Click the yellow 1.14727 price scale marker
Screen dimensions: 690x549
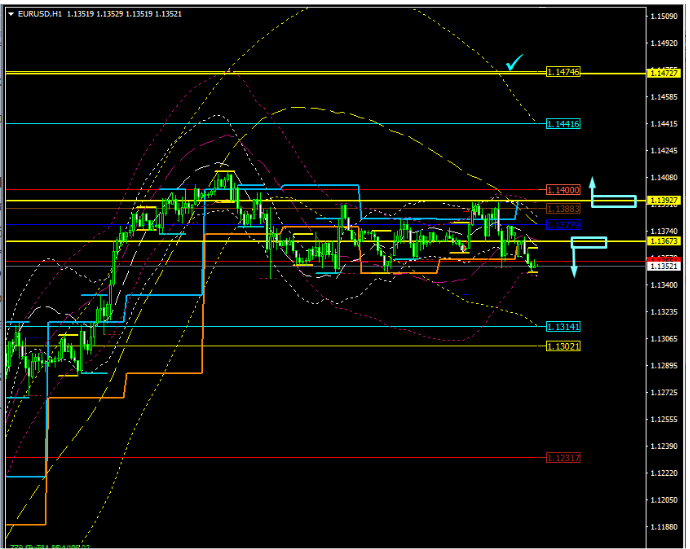[664, 73]
